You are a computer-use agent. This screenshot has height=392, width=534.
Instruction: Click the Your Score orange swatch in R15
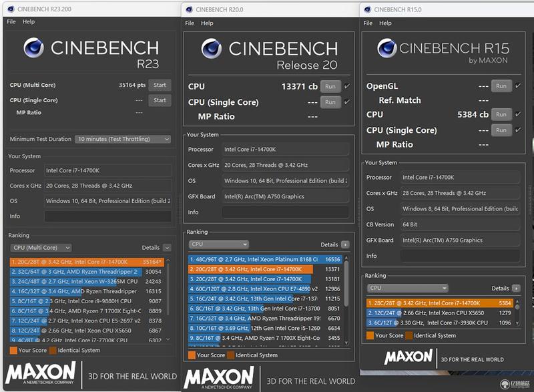click(x=370, y=335)
